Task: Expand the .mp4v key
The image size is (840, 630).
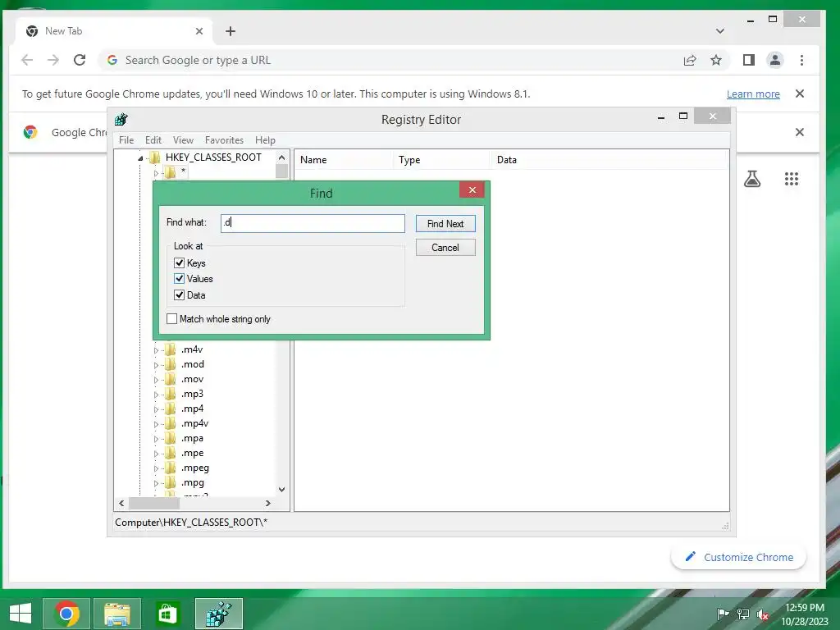Action: (156, 424)
